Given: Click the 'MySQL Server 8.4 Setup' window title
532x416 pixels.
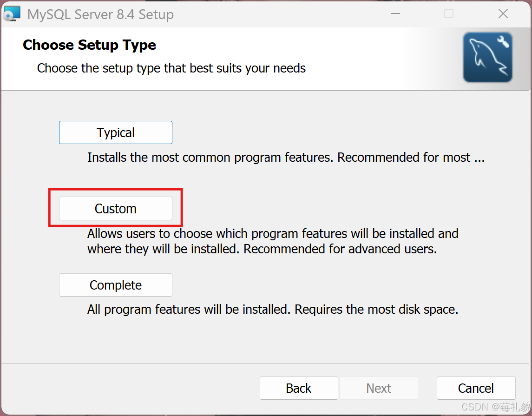Looking at the screenshot, I should click(100, 14).
